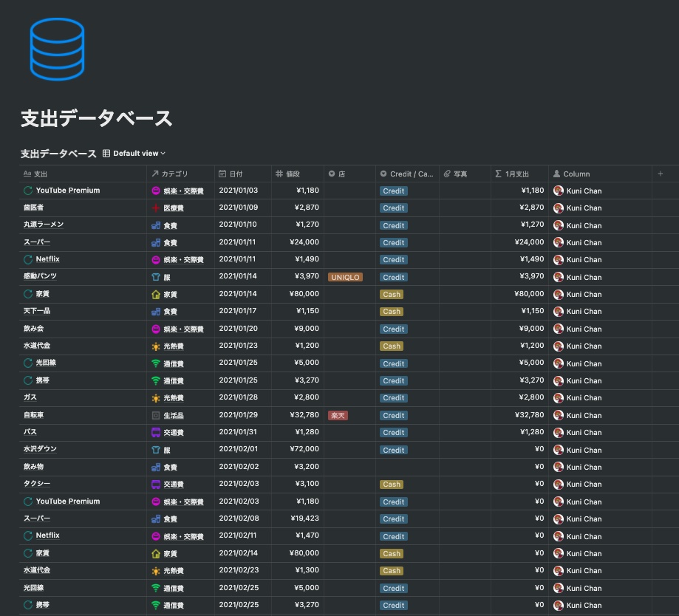This screenshot has height=616, width=679.
Task: Click the blue database page icon
Action: [57, 49]
